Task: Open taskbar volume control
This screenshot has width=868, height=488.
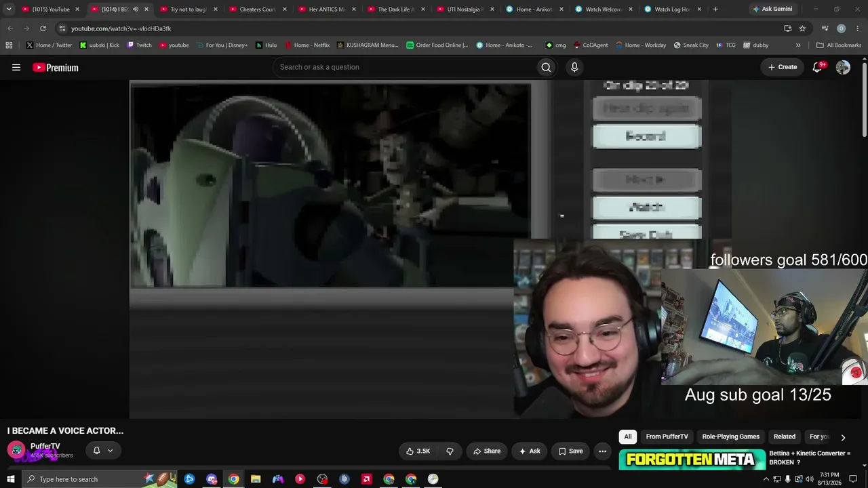Action: 809,479
